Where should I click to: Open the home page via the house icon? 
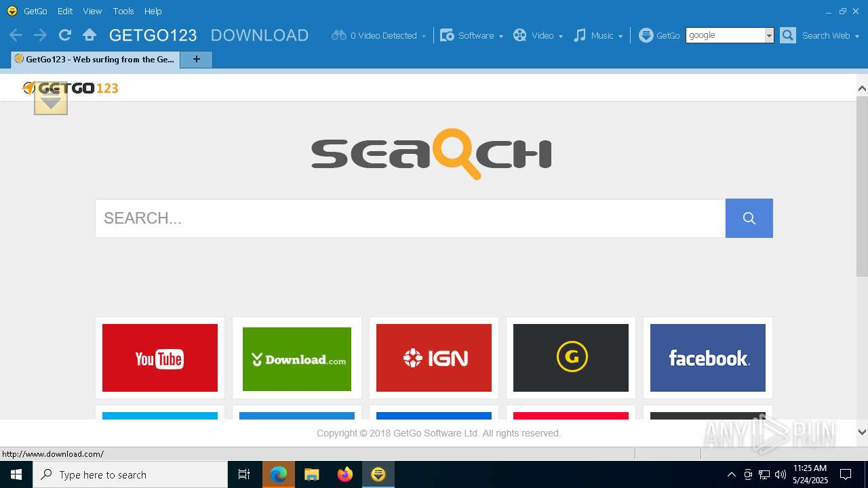tap(89, 35)
